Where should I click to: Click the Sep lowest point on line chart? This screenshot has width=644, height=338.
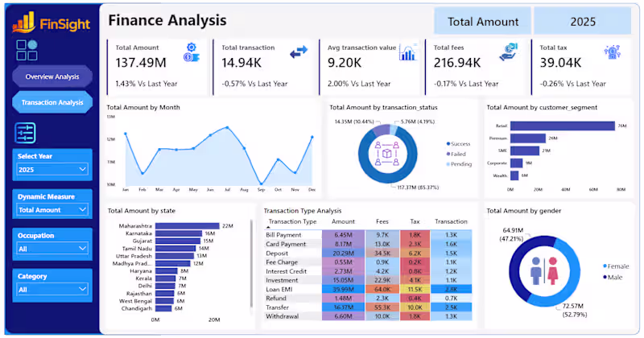click(x=261, y=183)
